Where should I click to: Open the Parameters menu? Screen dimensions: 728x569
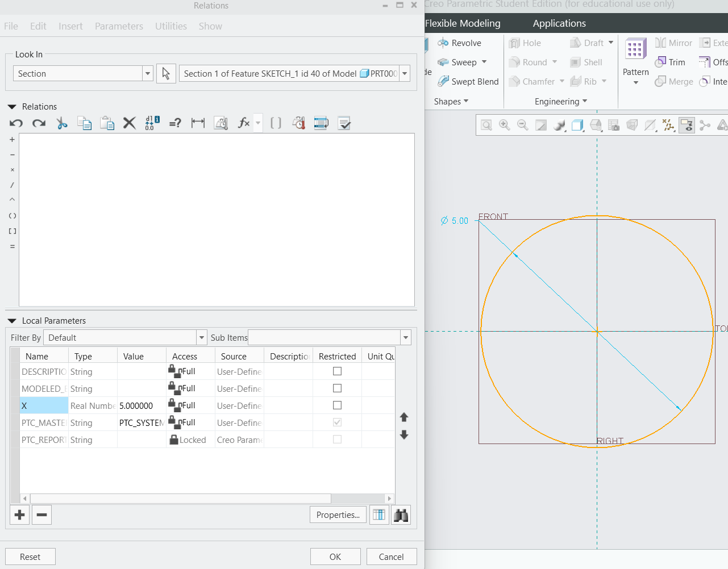[x=119, y=26]
